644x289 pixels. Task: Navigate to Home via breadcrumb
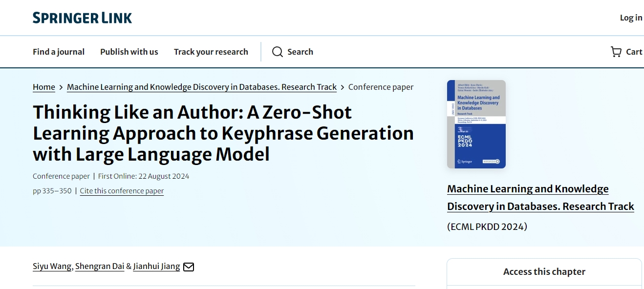[44, 87]
